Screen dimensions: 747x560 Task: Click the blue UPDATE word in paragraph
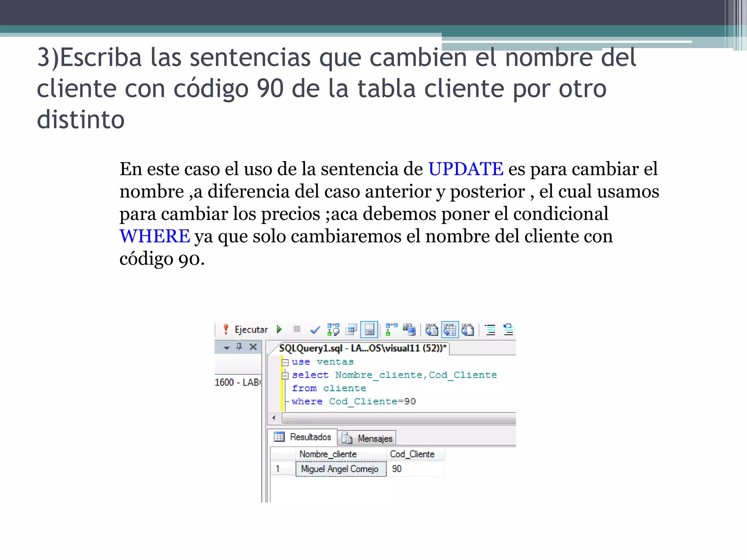(x=465, y=169)
